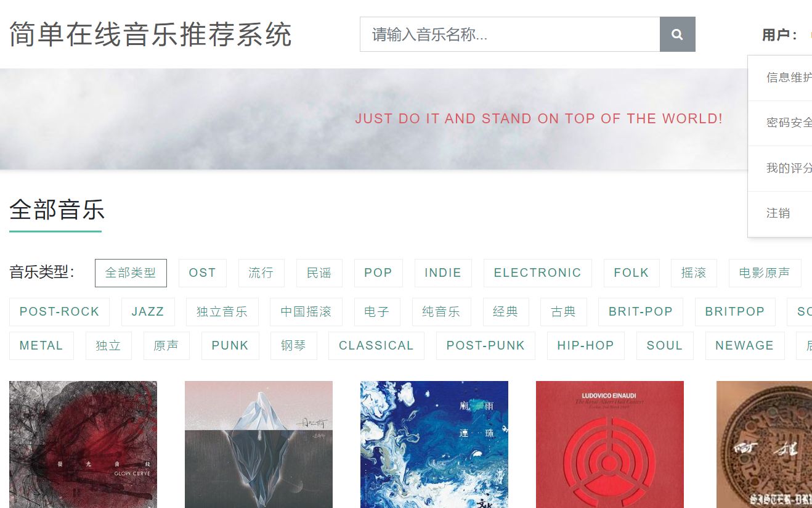The image size is (812, 508).
Task: Filter music by OST type
Action: pos(202,273)
